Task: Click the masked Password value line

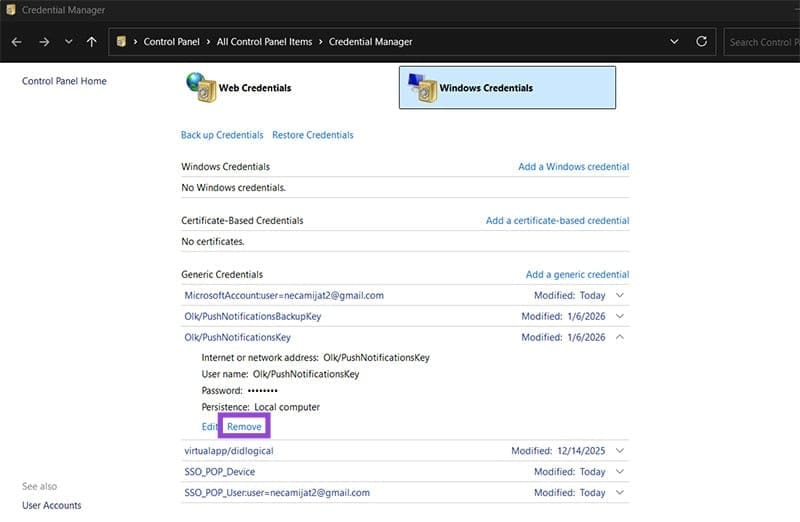Action: click(x=239, y=391)
